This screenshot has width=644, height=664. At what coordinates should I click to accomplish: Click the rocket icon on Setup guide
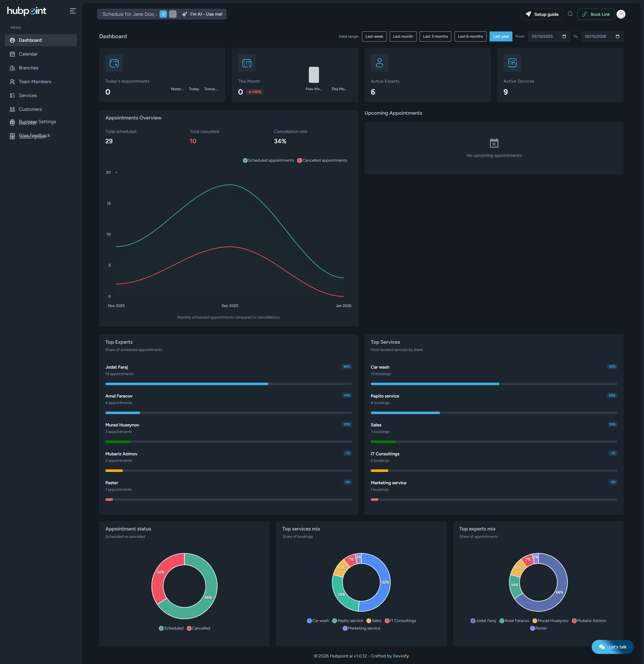pos(529,14)
